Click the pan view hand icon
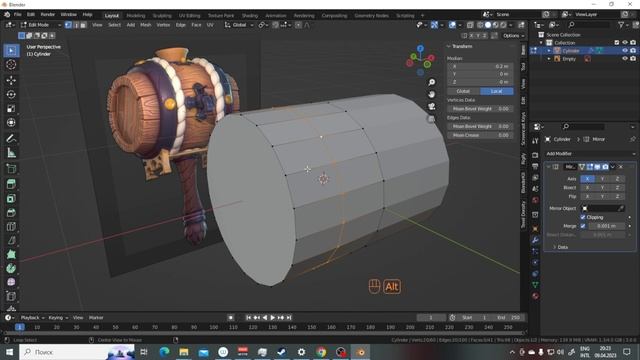Screen dimensions: 640x360 [x=431, y=94]
